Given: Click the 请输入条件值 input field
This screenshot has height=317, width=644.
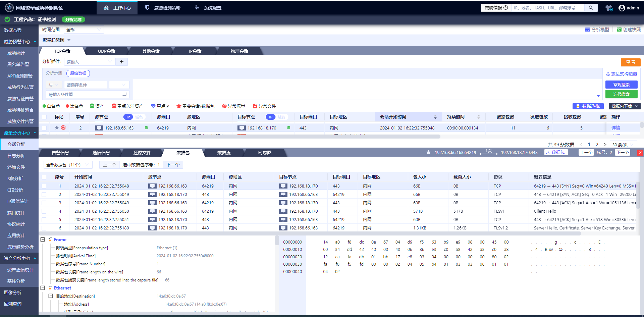Looking at the screenshot, I should 88,94.
